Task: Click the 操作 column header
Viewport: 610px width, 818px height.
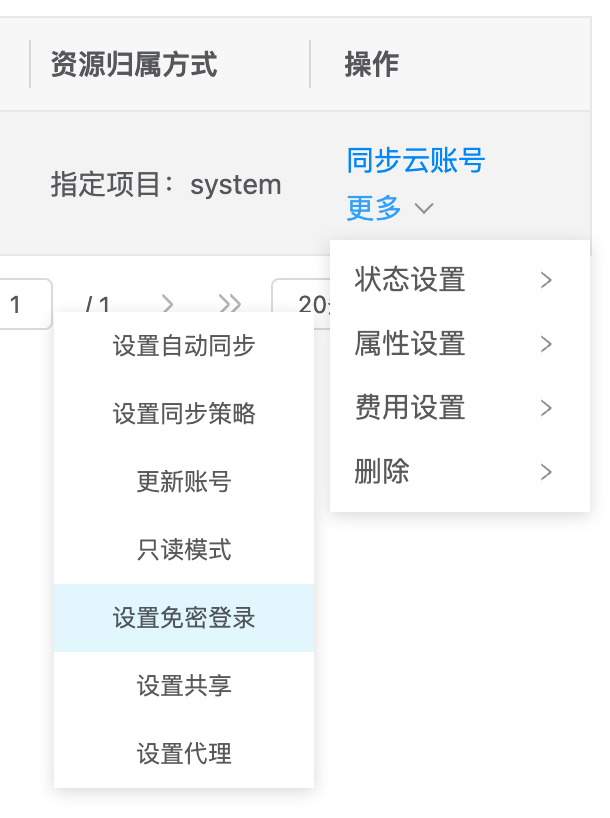Action: (372, 65)
